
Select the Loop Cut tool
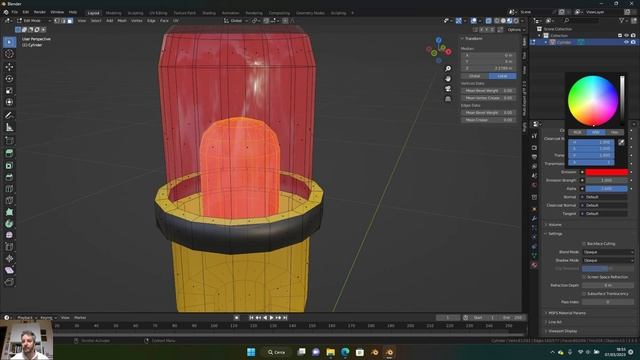pyautogui.click(x=9, y=189)
